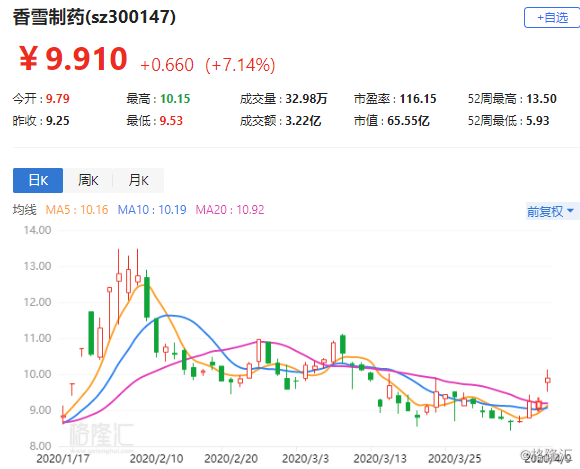Image resolution: width=580 pixels, height=469 pixels.
Task: Click the 2020/2/20 date axis label
Action: coord(231,459)
